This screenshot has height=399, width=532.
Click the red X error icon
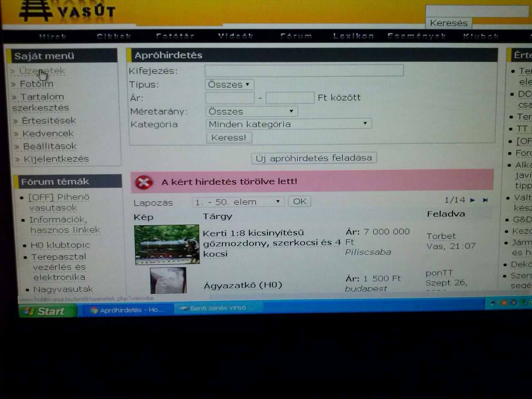(144, 182)
